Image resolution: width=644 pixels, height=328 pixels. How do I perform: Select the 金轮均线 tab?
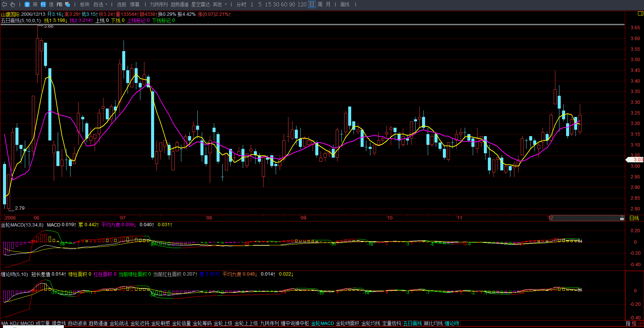pyautogui.click(x=371, y=323)
